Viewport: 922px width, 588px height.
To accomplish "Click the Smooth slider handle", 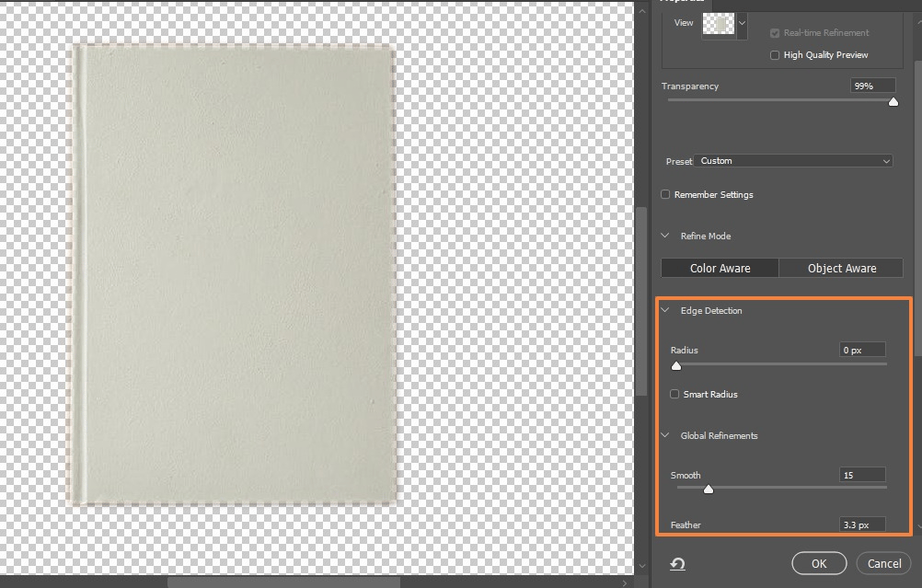I will click(x=708, y=489).
